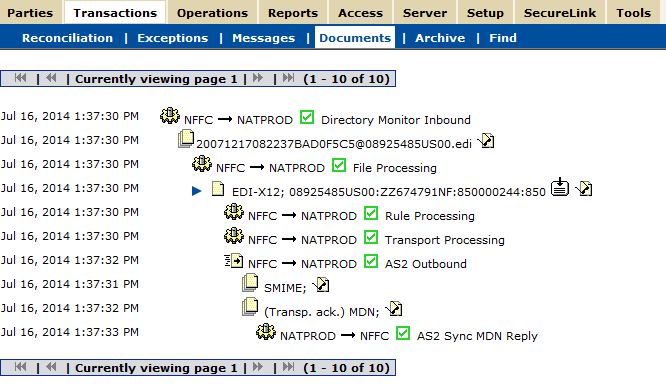This screenshot has width=666, height=391.
Task: Open the SecureLink tab
Action: [x=560, y=13]
